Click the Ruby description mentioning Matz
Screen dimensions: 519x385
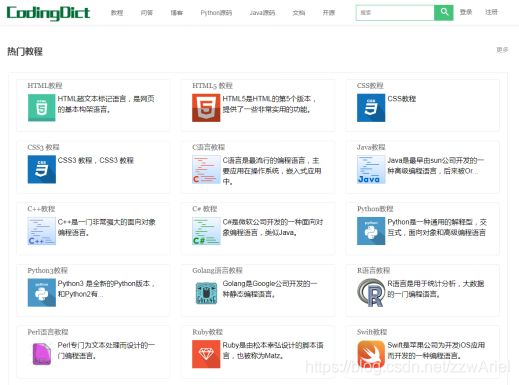pos(273,350)
